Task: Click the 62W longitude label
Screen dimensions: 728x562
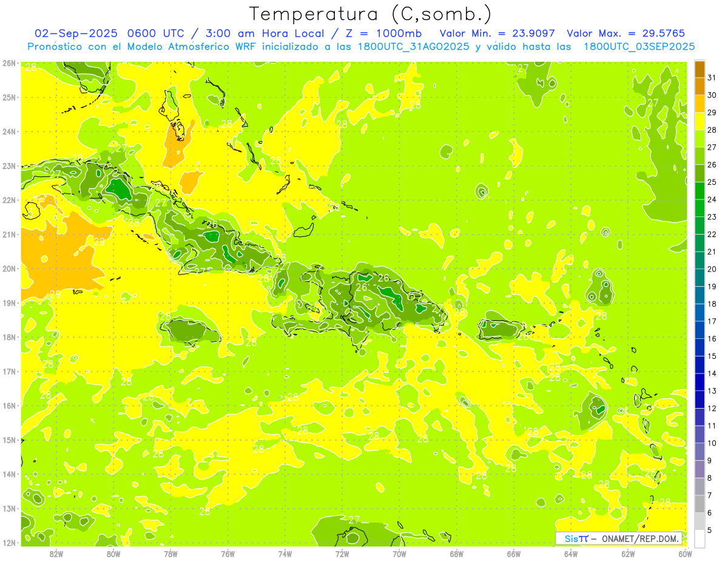Action: 628,554
